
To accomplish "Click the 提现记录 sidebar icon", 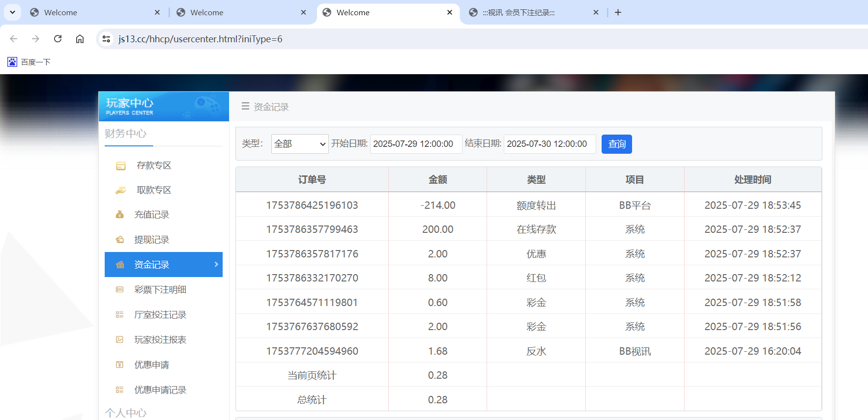I will (x=119, y=240).
